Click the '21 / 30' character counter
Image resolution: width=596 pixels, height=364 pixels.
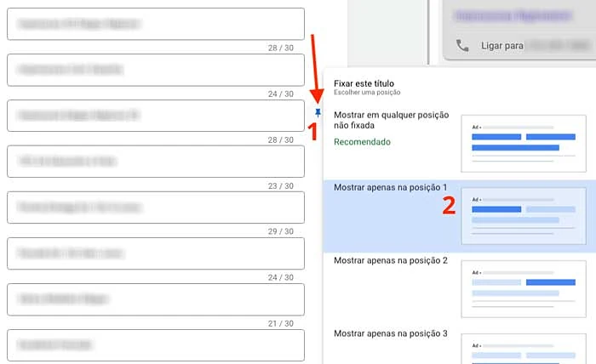280,323
